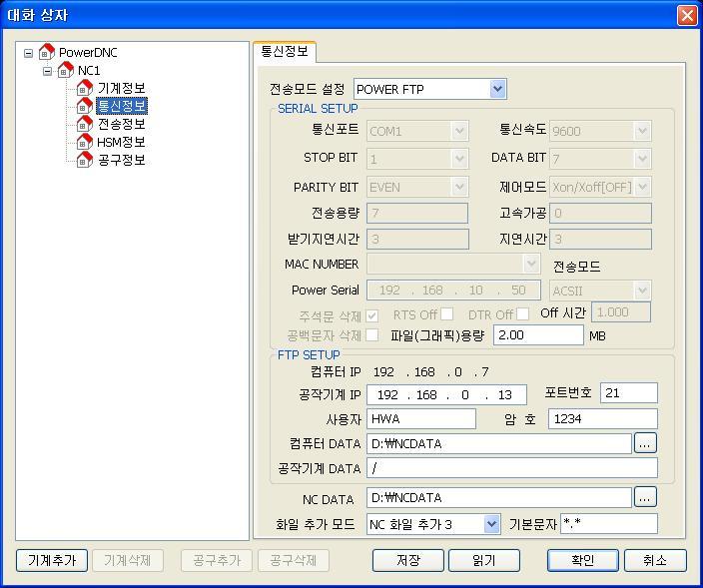Open the 통신포트 COM1 dropdown
Image resolution: width=703 pixels, height=588 pixels.
(x=459, y=131)
